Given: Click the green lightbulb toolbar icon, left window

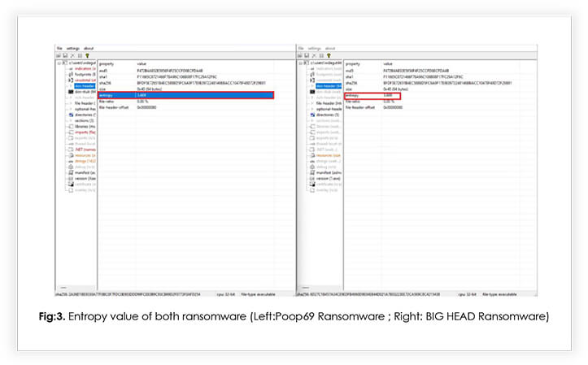Looking at the screenshot, I should [x=87, y=55].
